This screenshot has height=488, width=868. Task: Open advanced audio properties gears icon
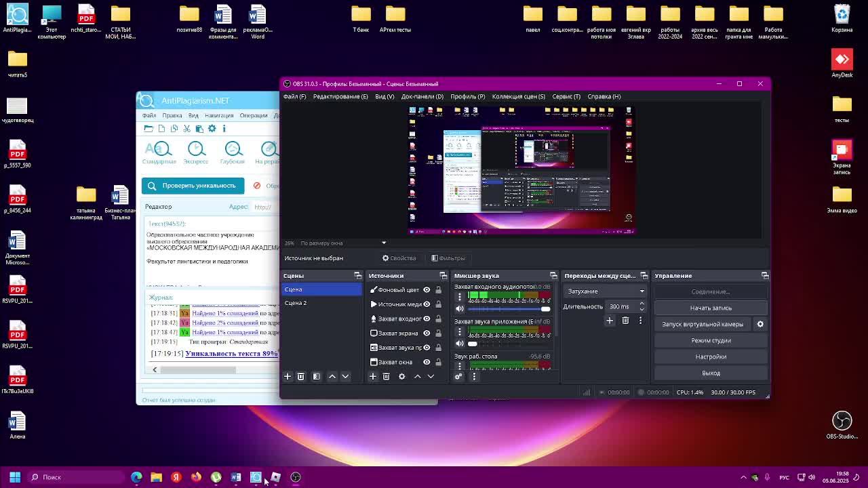(x=458, y=376)
